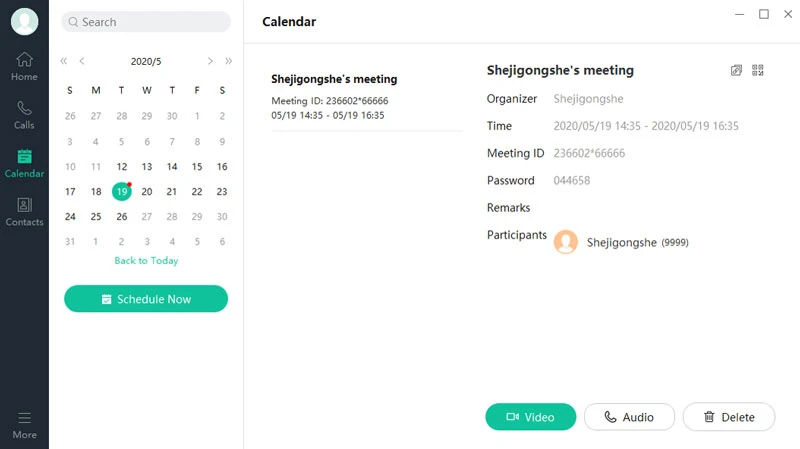
Task: Go to next month
Action: click(x=210, y=61)
